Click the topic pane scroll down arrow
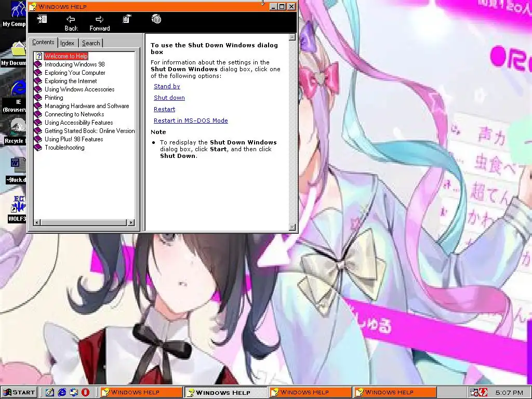The height and width of the screenshot is (399, 532). tap(292, 227)
